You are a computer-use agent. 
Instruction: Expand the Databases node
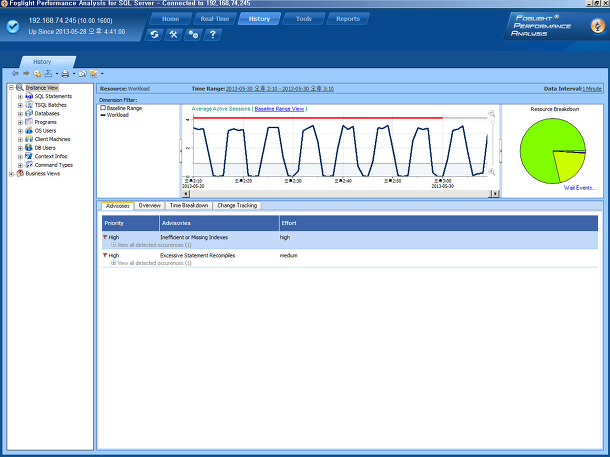(20, 114)
